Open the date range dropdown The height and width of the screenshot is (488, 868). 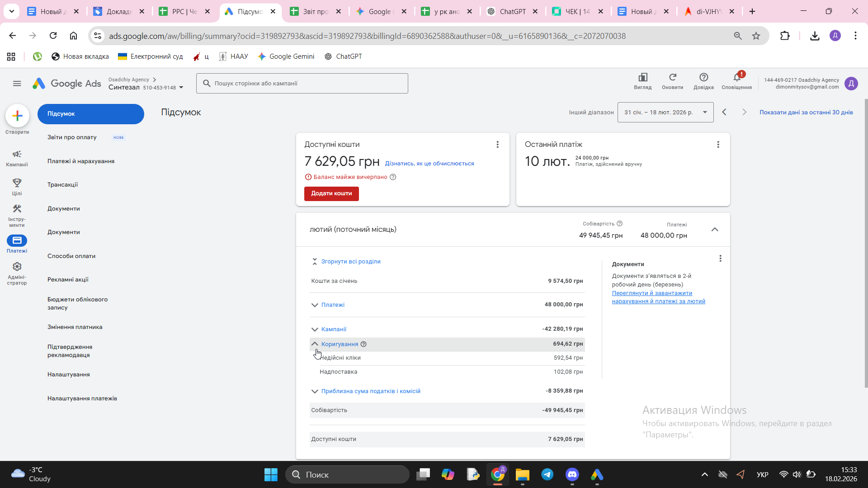[665, 113]
